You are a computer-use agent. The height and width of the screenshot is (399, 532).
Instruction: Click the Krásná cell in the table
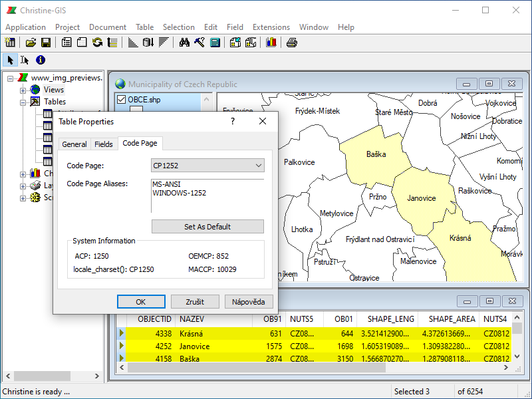(192, 334)
